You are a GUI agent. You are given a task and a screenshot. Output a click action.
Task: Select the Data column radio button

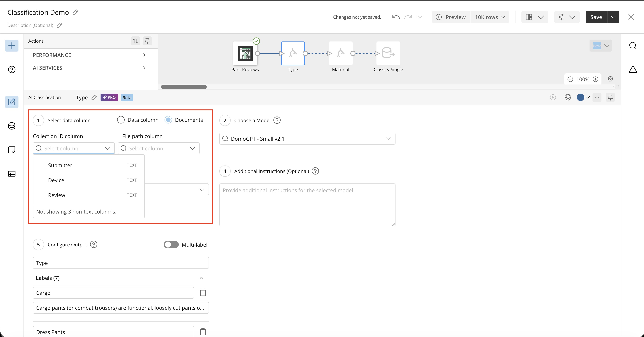pyautogui.click(x=121, y=120)
